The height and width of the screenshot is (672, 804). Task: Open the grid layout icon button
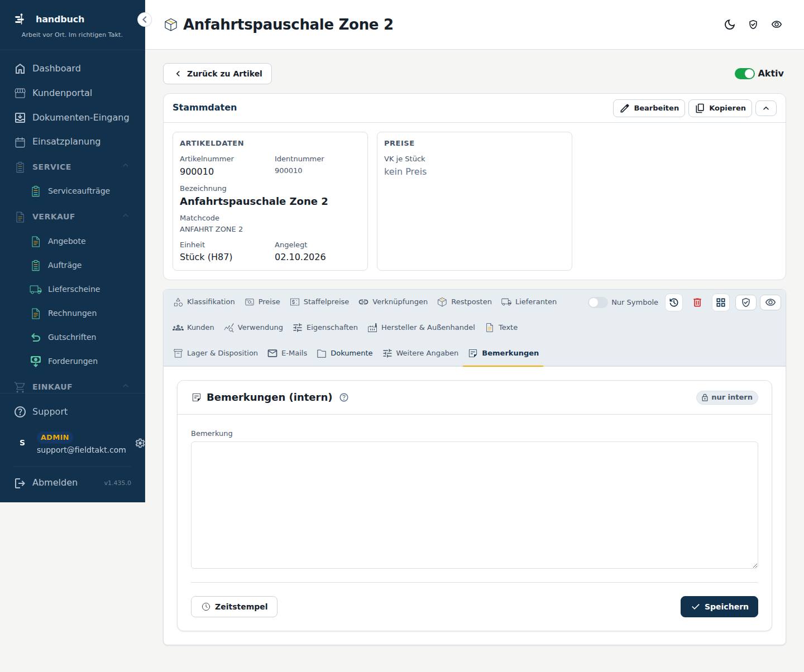pyautogui.click(x=721, y=303)
